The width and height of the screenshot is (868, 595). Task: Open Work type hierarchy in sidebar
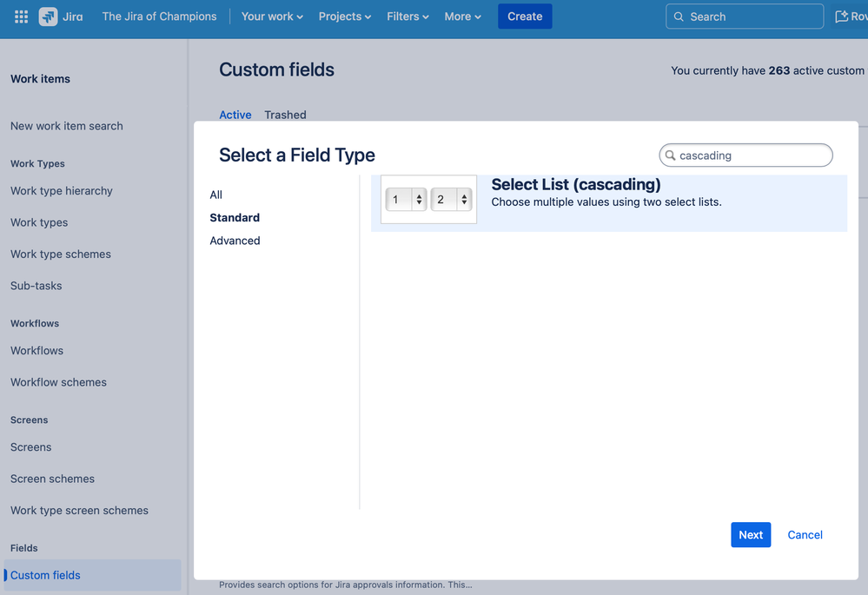pyautogui.click(x=62, y=191)
